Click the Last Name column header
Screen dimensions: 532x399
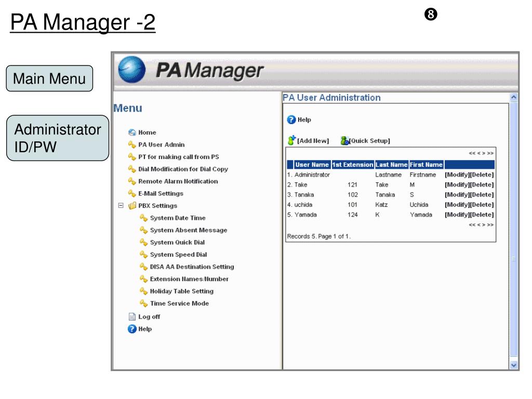point(392,165)
